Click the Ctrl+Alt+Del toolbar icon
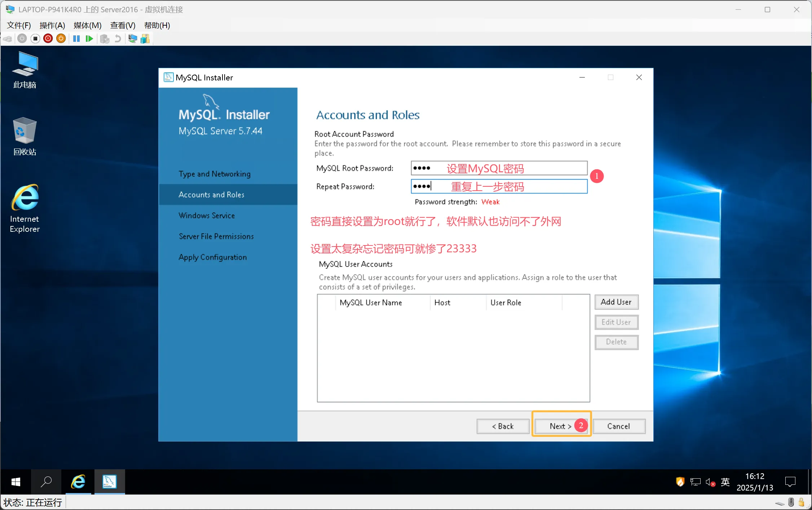812x510 pixels. pyautogui.click(x=8, y=39)
